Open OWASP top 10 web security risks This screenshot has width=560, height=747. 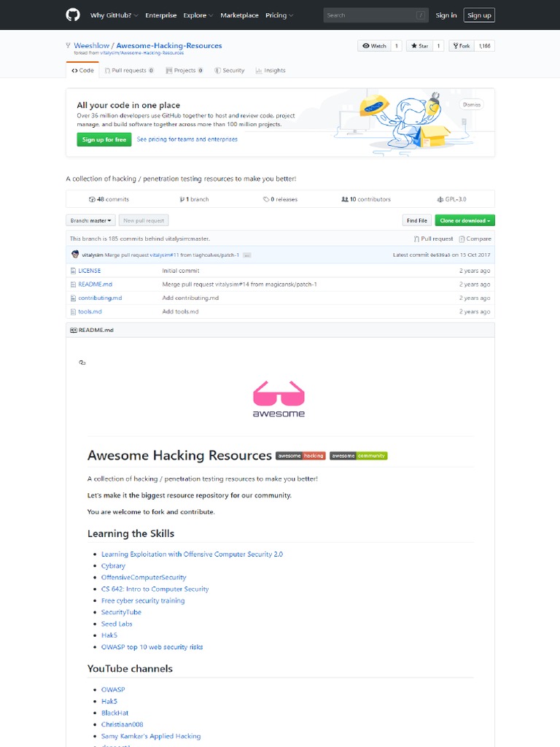coord(152,646)
